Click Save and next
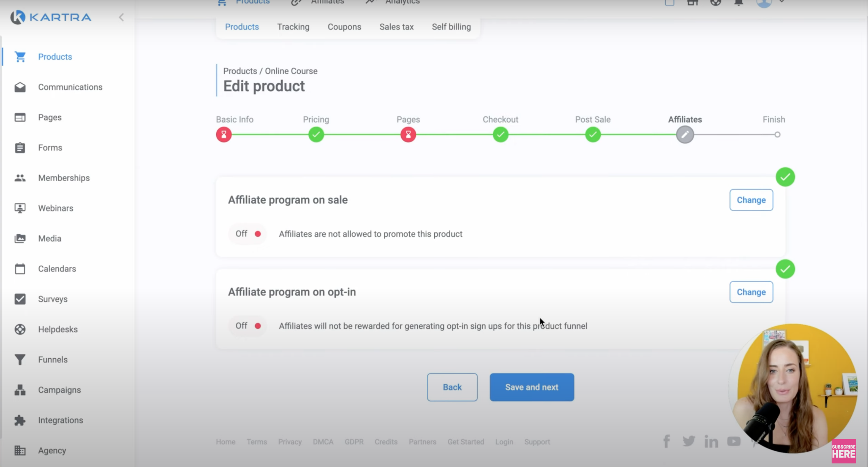This screenshot has width=868, height=467. 532,387
